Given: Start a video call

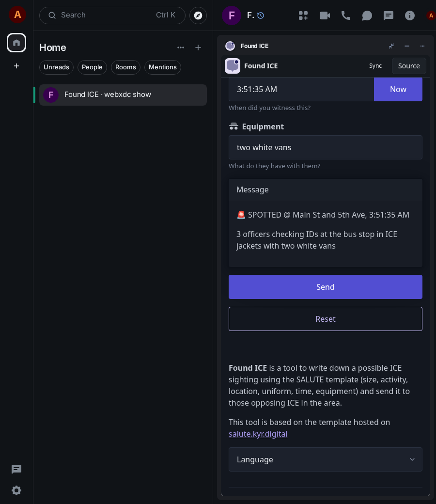Looking at the screenshot, I should tap(325, 16).
